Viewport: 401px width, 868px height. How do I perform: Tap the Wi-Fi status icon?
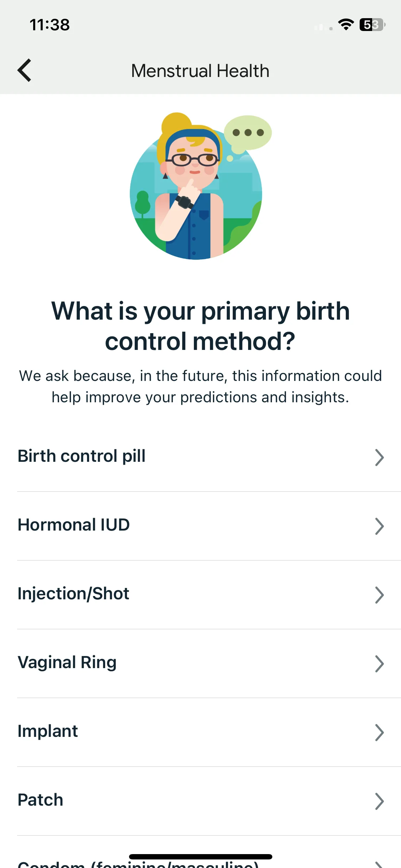point(346,25)
